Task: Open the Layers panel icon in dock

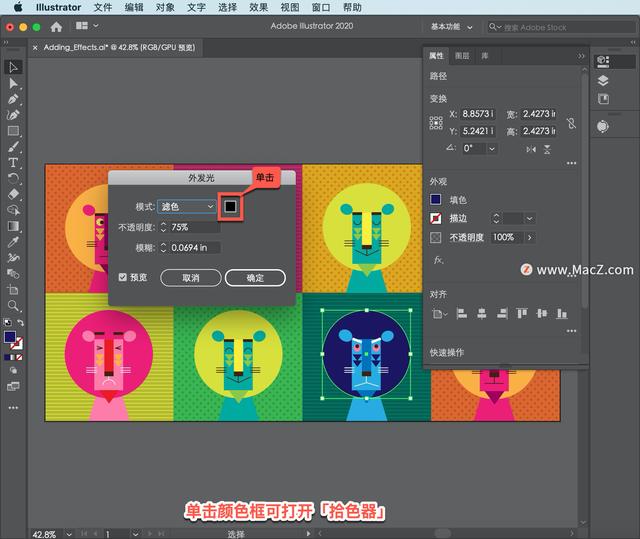Action: pos(603,80)
